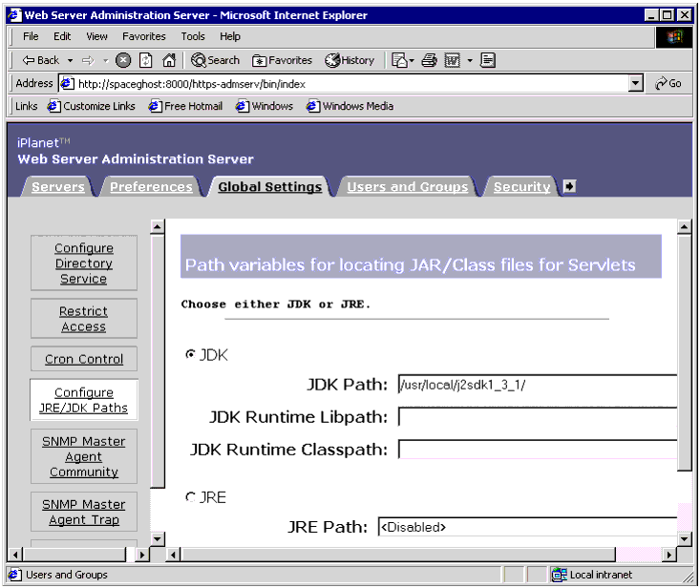Image resolution: width=700 pixels, height=588 pixels.
Task: Open Configure Directory Service link
Action: click(x=84, y=263)
